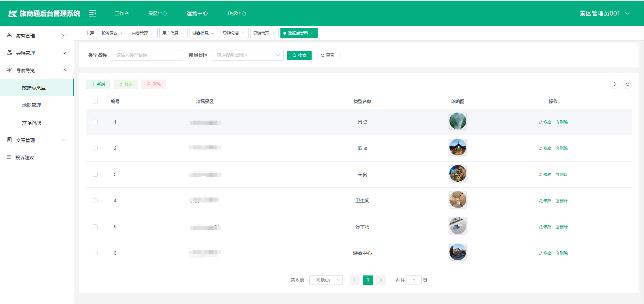644x304 pixels.
Task: Close the 用户信息 tab
Action: tap(182, 33)
